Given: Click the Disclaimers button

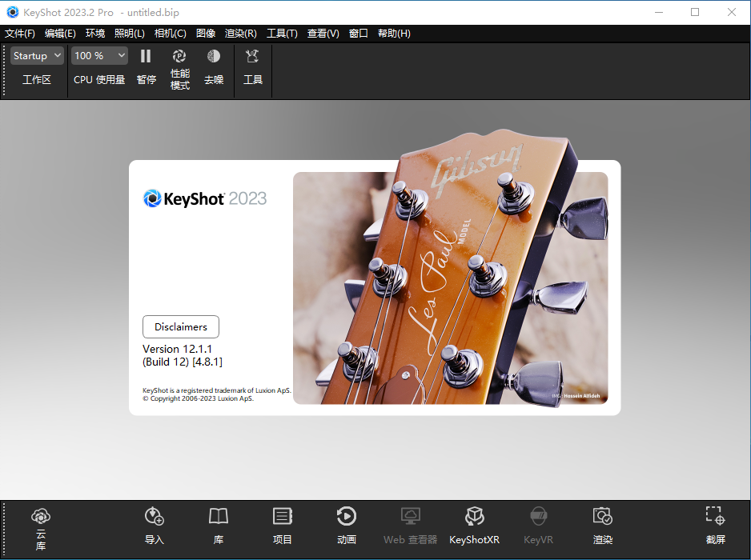Looking at the screenshot, I should 181,326.
